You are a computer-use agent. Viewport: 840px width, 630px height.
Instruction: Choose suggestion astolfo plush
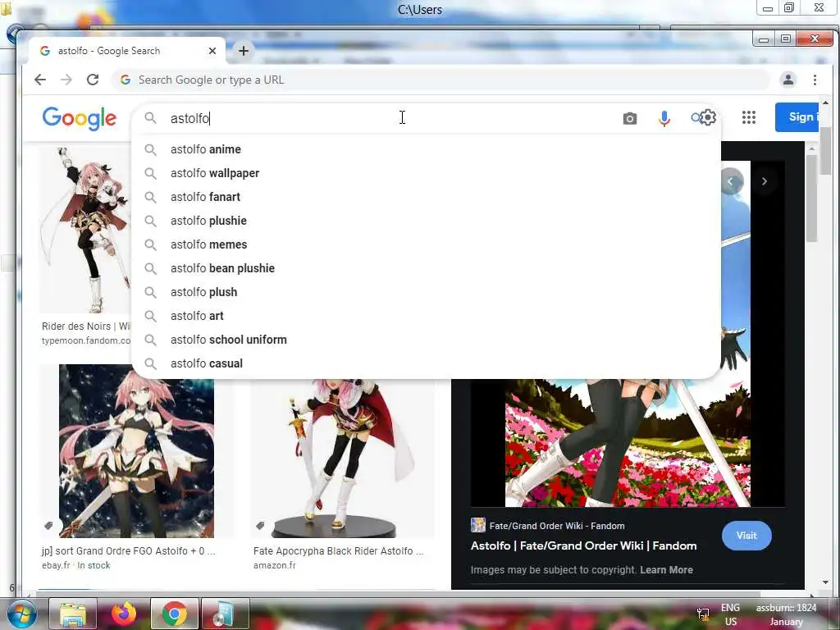pos(426,292)
